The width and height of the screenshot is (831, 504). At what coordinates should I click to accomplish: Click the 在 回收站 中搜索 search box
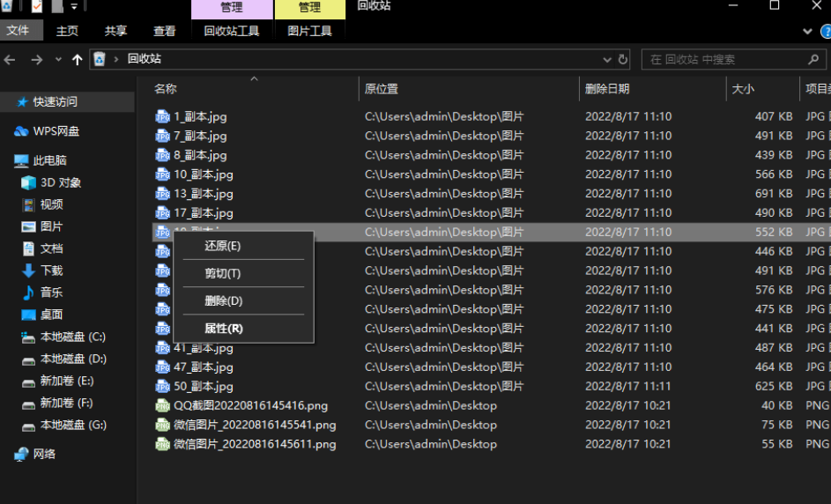pos(733,59)
